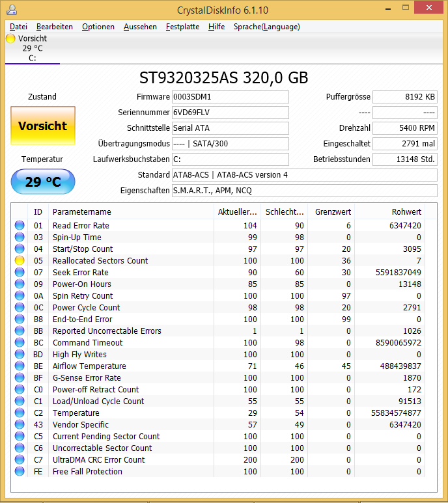Image resolution: width=448 pixels, height=503 pixels.
Task: Click the CrystalDiskInfo app icon in title bar
Action: (x=12, y=10)
